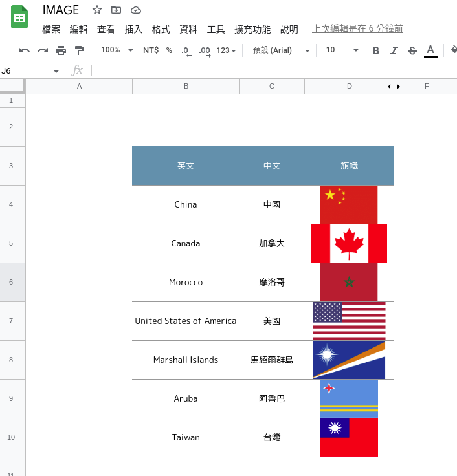Click the undo icon

coord(25,50)
